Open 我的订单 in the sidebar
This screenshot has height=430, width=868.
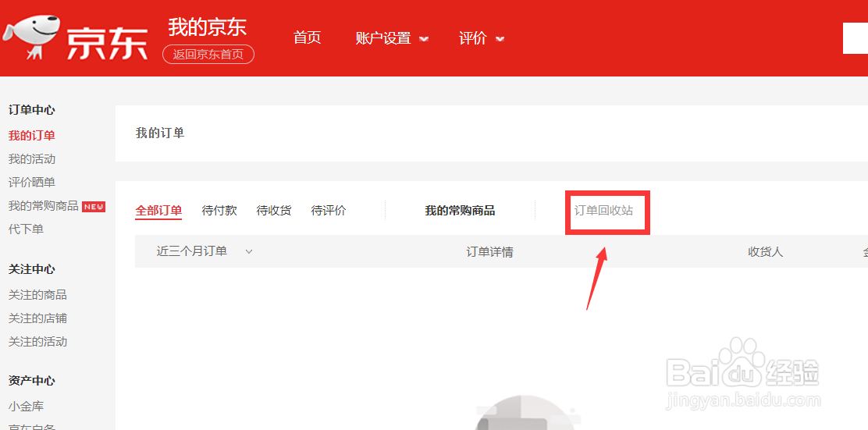click(31, 136)
